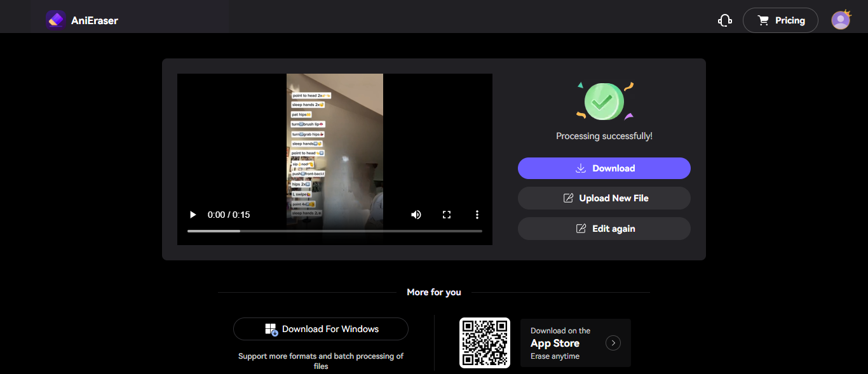Image resolution: width=868 pixels, height=374 pixels.
Task: Click the AniEraser logo icon
Action: (56, 20)
